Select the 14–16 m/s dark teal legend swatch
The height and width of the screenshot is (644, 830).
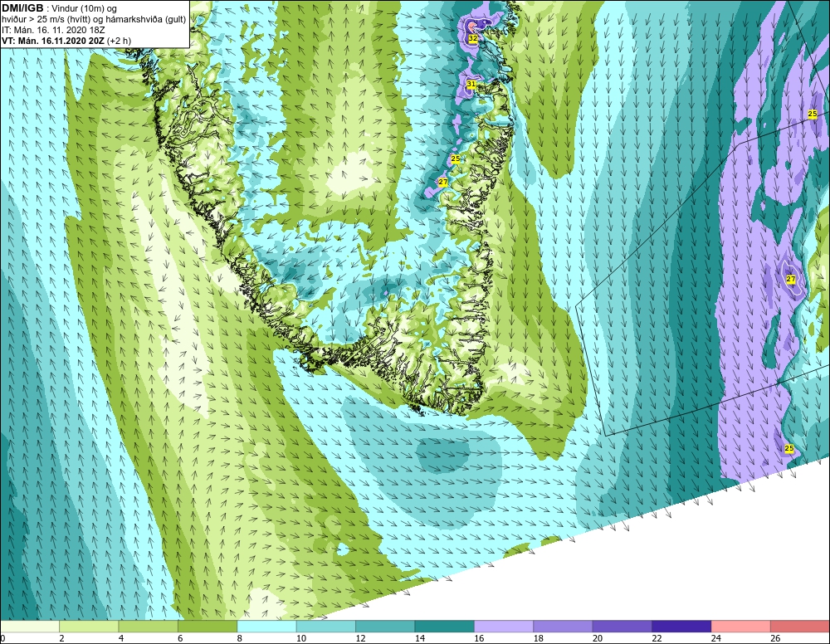(x=445, y=627)
